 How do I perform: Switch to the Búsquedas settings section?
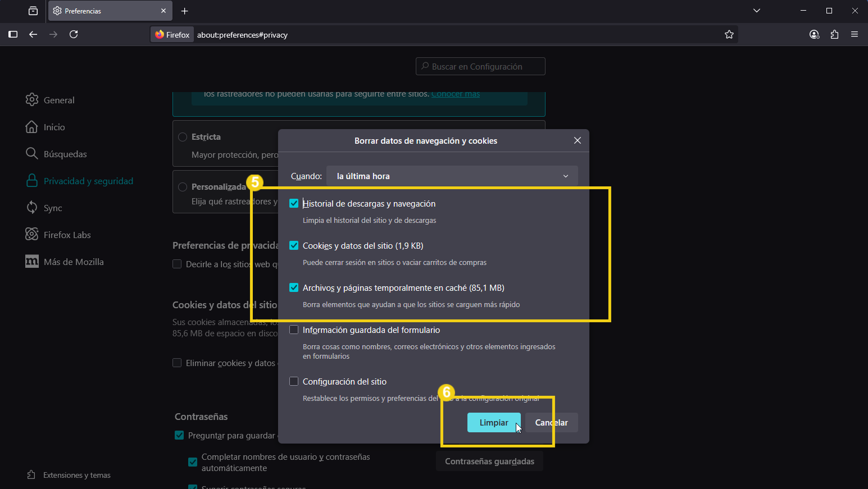click(x=65, y=154)
